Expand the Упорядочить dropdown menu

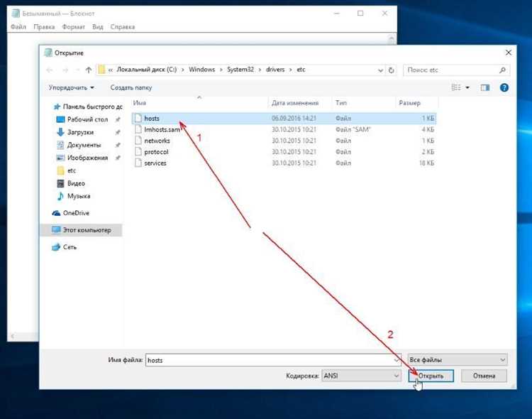coord(71,87)
